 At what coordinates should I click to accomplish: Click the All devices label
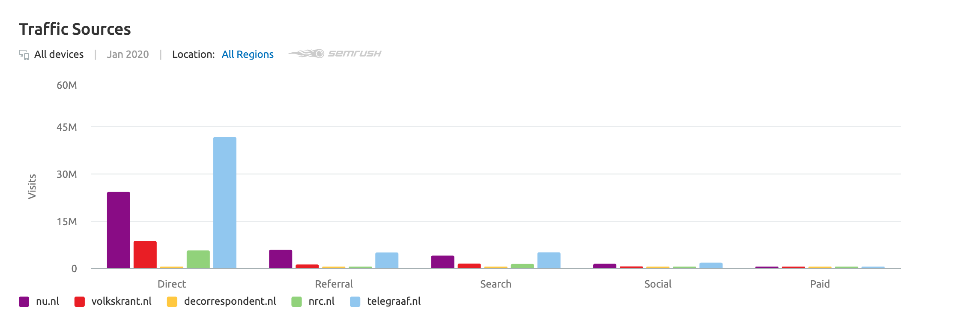(x=59, y=54)
